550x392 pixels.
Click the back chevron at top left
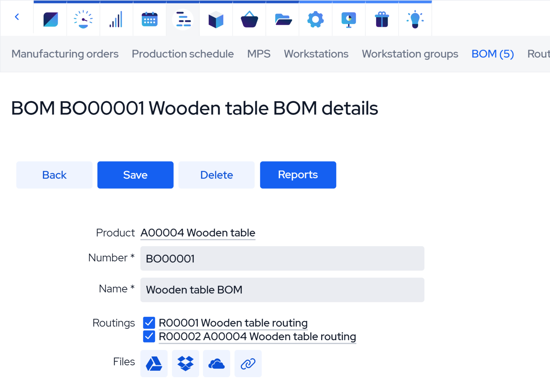(17, 17)
